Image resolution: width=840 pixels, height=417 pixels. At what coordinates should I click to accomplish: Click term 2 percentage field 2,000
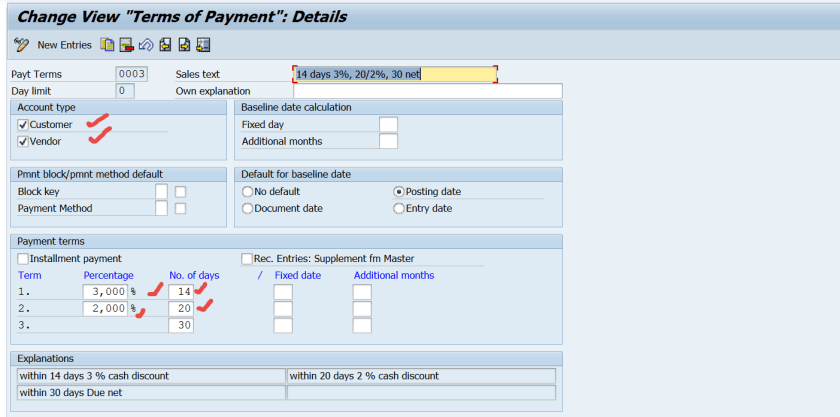[105, 309]
